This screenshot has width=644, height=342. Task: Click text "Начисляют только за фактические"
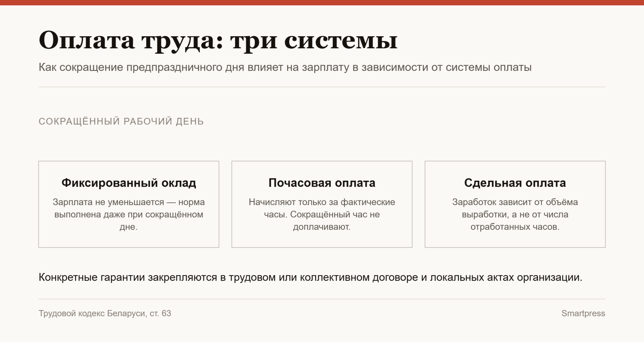[x=322, y=202]
